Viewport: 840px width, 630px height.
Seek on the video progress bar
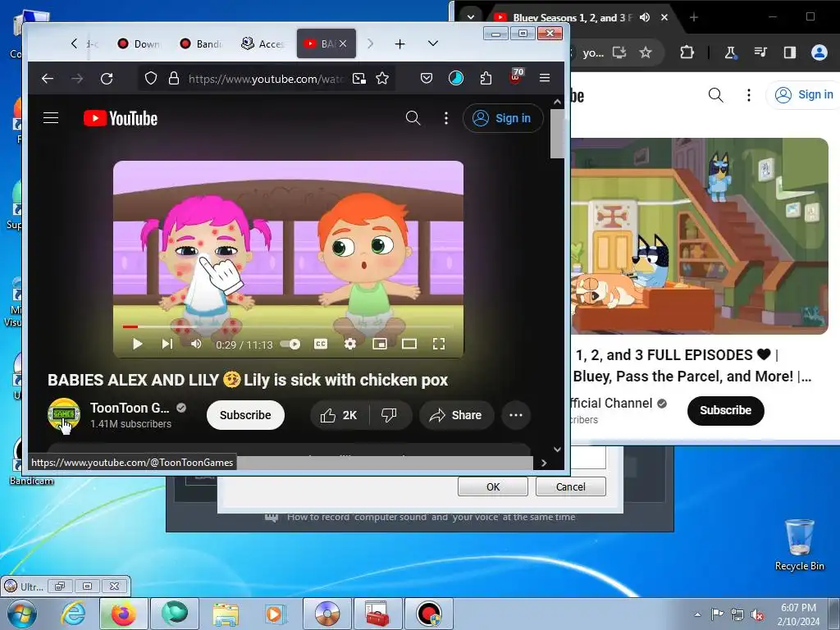(288, 326)
